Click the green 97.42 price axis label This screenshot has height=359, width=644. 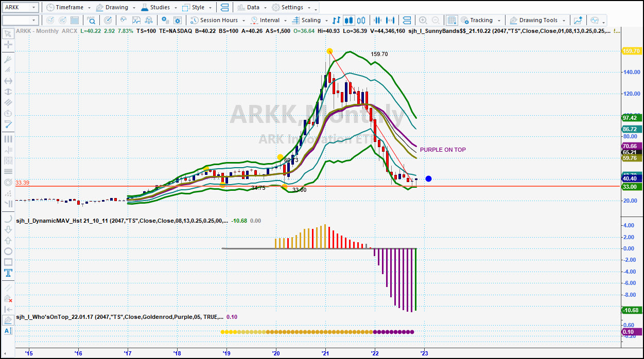pyautogui.click(x=631, y=118)
